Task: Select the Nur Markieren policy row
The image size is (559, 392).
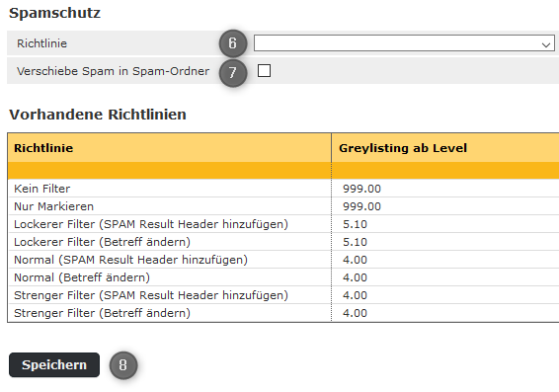Action: click(x=283, y=206)
